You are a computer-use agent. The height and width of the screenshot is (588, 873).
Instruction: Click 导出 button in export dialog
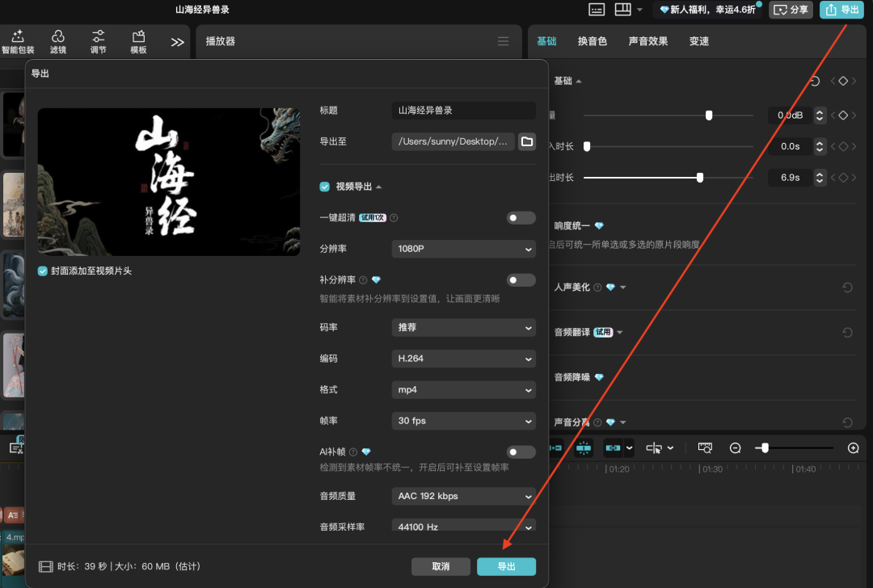(x=506, y=566)
